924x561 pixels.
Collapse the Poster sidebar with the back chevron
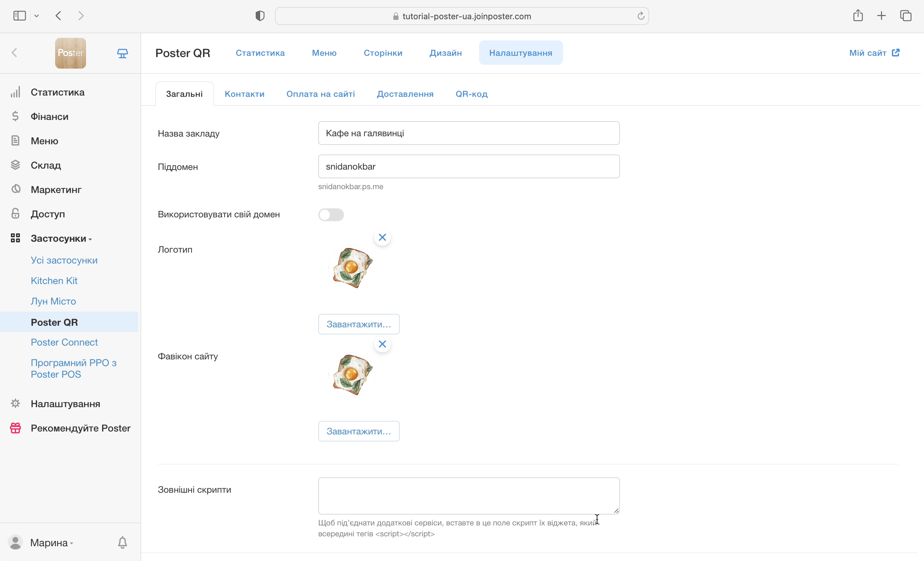pos(14,53)
